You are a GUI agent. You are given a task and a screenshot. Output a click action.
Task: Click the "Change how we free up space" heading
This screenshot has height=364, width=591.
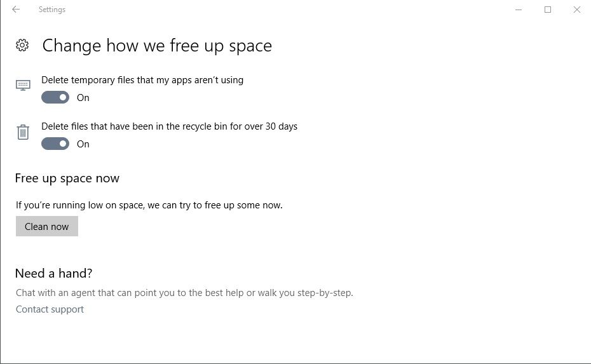[157, 46]
